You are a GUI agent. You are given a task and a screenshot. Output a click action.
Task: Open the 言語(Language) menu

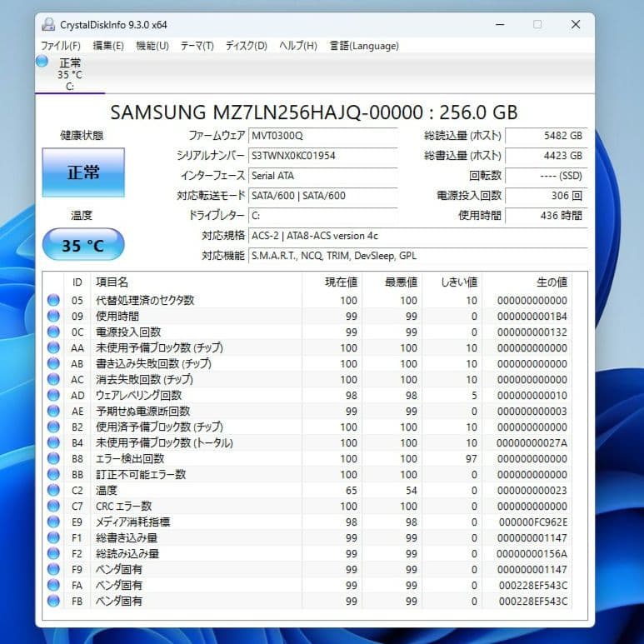coord(364,46)
